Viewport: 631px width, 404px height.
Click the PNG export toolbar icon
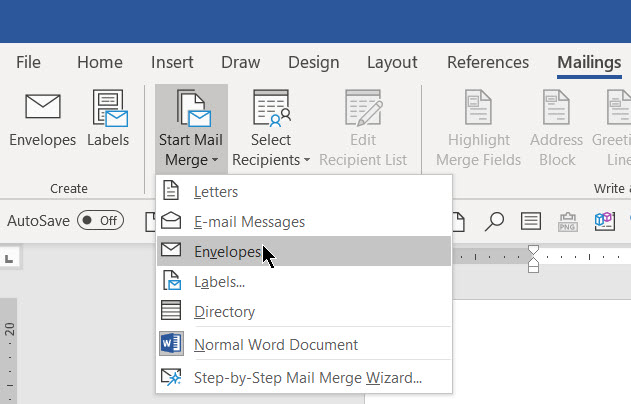[567, 221]
